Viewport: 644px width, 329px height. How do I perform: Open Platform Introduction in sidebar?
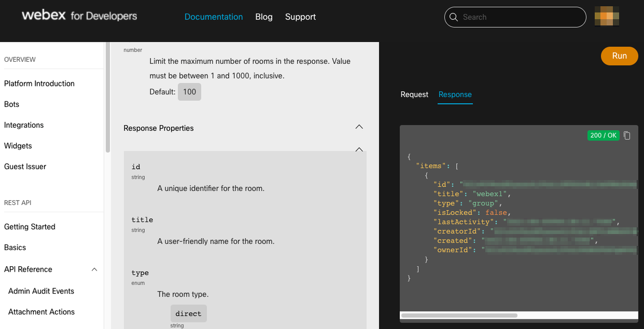[x=39, y=84]
